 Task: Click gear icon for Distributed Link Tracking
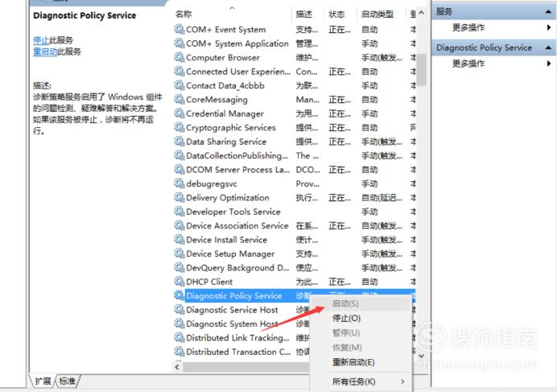coord(179,337)
